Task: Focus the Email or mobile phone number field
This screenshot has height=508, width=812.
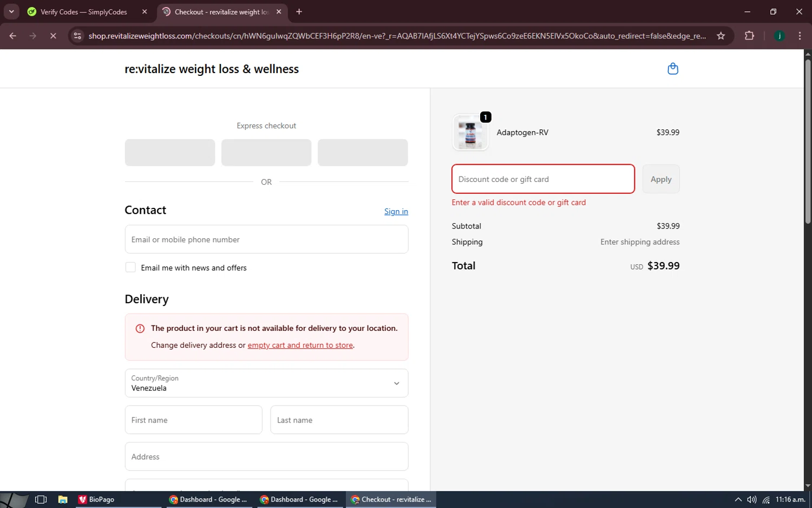Action: pyautogui.click(x=266, y=239)
